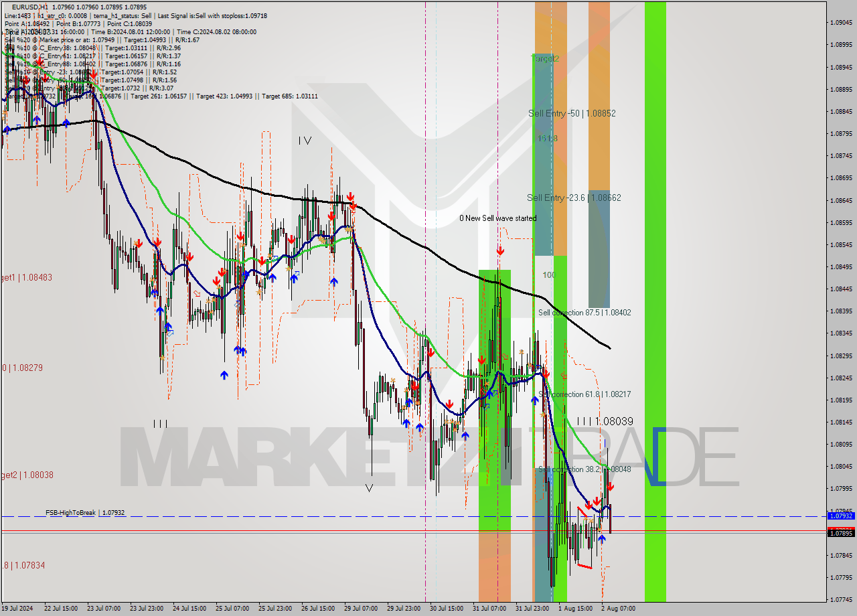This screenshot has width=857, height=616.
Task: Click the 1.07895 current price tag
Action: point(841,533)
